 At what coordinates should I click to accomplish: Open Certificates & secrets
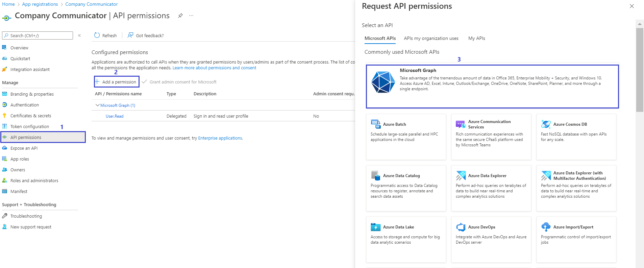(30, 116)
